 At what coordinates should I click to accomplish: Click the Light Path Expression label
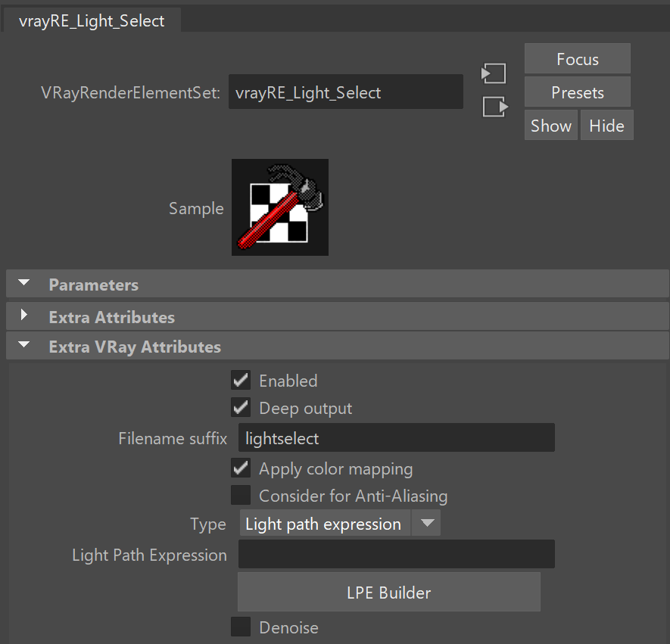pos(150,555)
